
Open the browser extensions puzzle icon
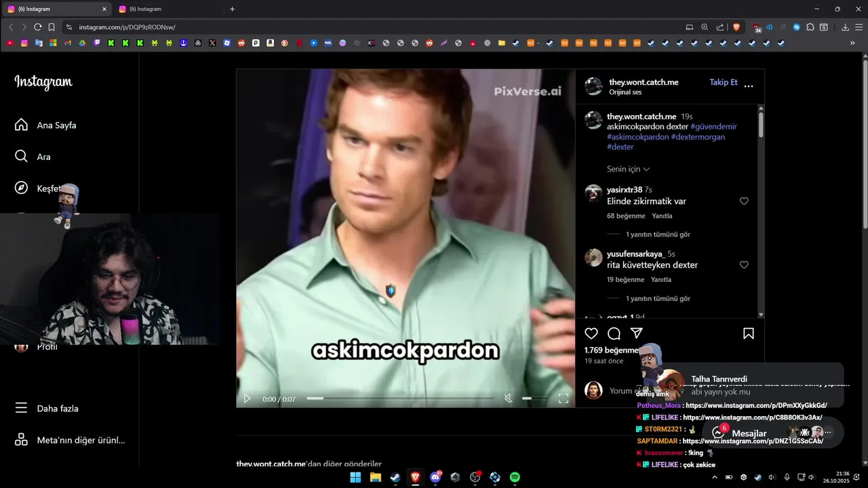(810, 27)
